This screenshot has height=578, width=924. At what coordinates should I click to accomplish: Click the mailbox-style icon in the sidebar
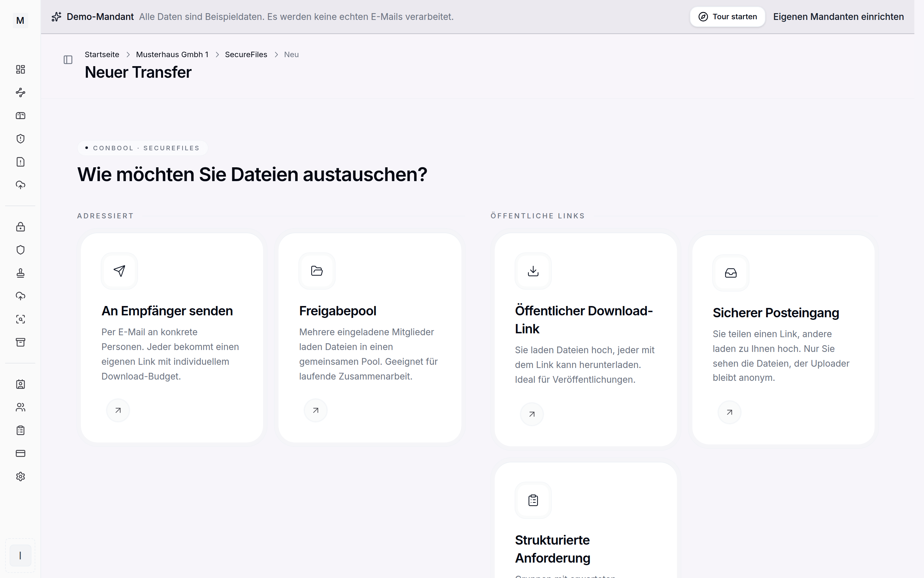tap(20, 116)
